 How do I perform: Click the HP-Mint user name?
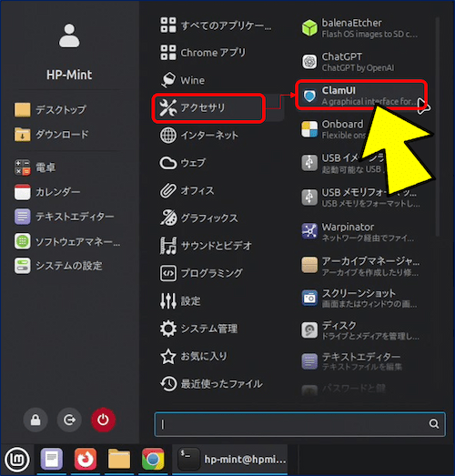[x=69, y=75]
